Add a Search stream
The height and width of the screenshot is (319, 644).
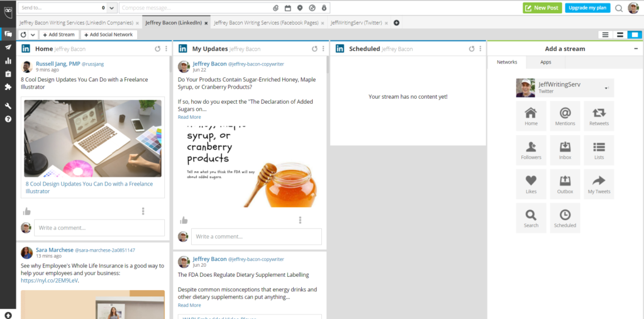(531, 218)
